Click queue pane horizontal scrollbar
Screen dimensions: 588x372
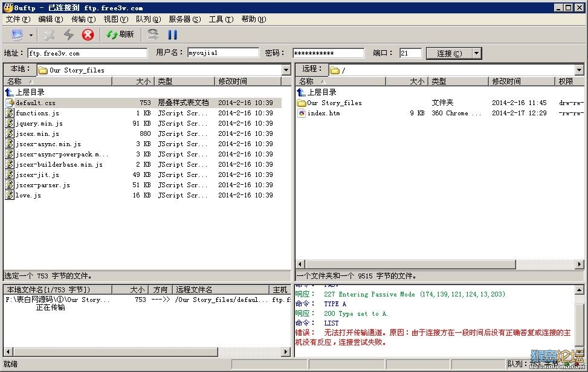[x=115, y=352]
